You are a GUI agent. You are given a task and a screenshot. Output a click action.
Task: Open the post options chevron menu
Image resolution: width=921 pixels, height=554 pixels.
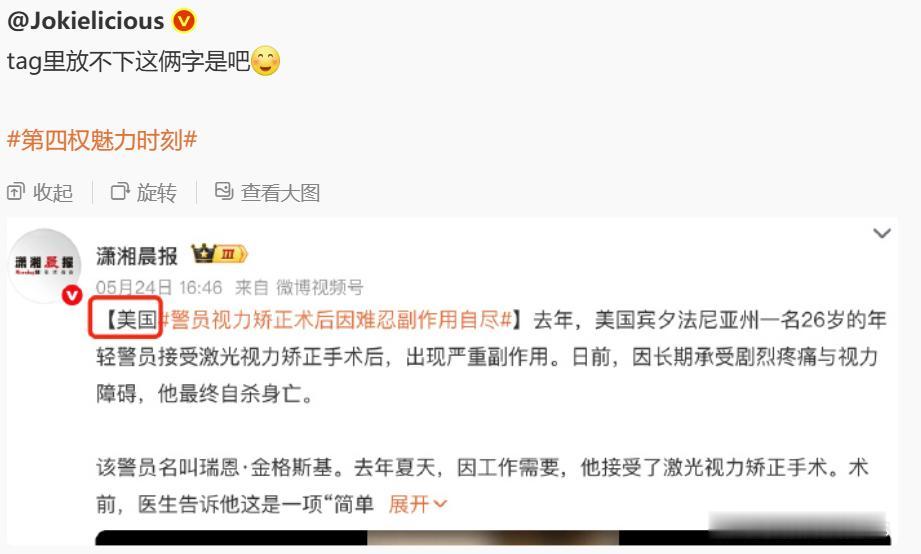[x=882, y=233]
